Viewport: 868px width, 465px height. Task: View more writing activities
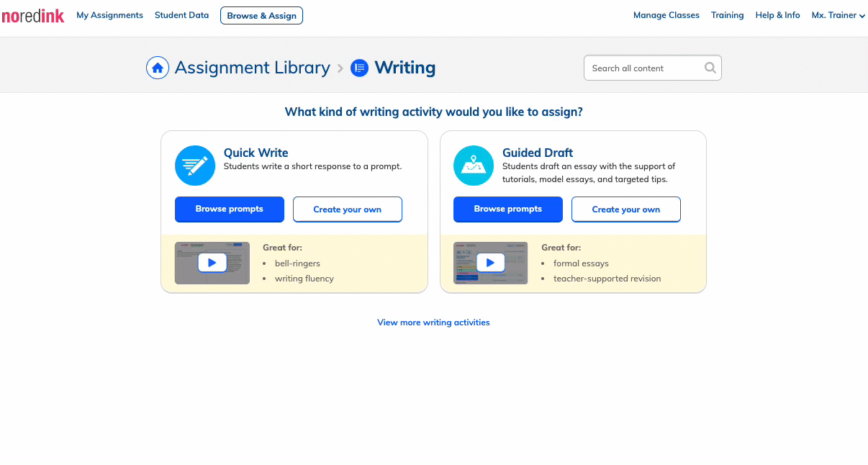pos(433,322)
